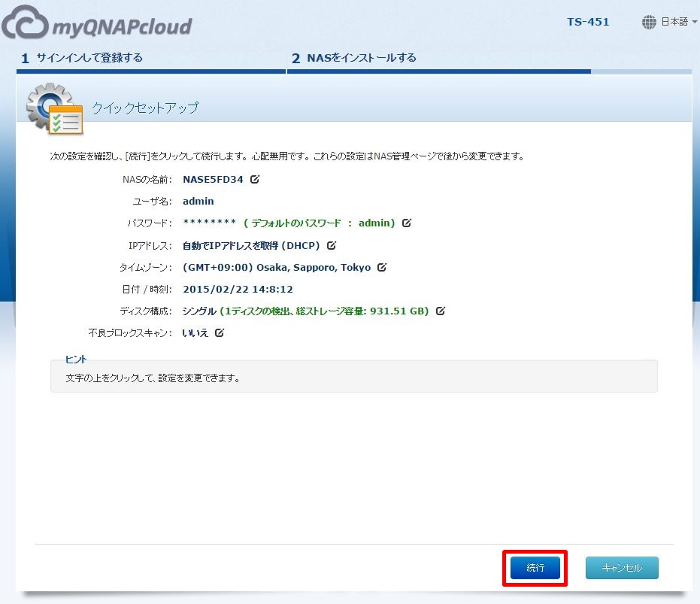Click the edit icon next to bad block scan いいえ
This screenshot has width=700, height=604.
[x=220, y=332]
